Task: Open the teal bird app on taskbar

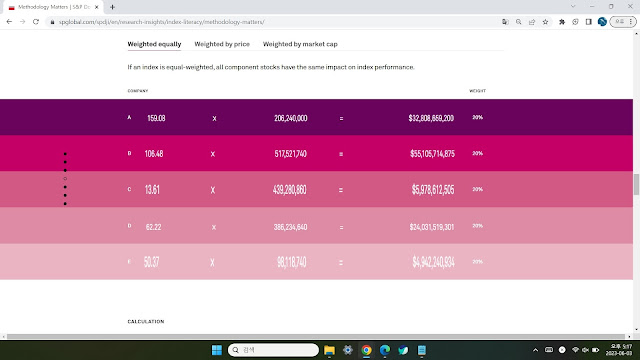Action: click(x=403, y=350)
